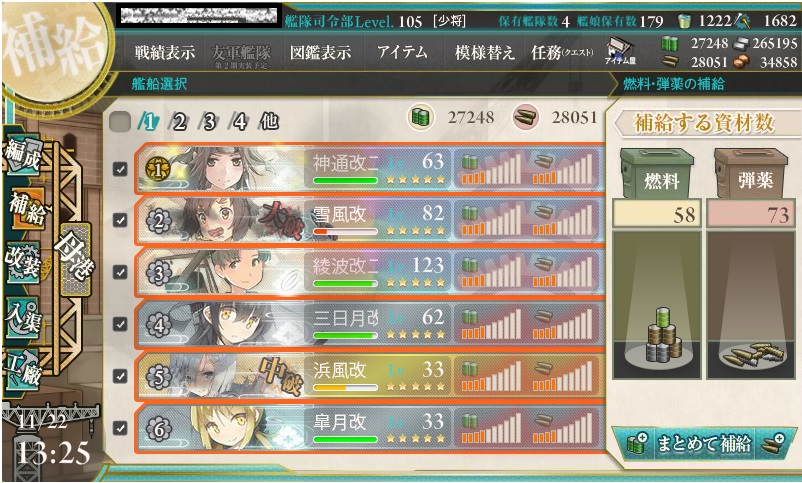The image size is (802, 483).
Task: Click the 弾薬 ammo box icon
Action: [751, 174]
